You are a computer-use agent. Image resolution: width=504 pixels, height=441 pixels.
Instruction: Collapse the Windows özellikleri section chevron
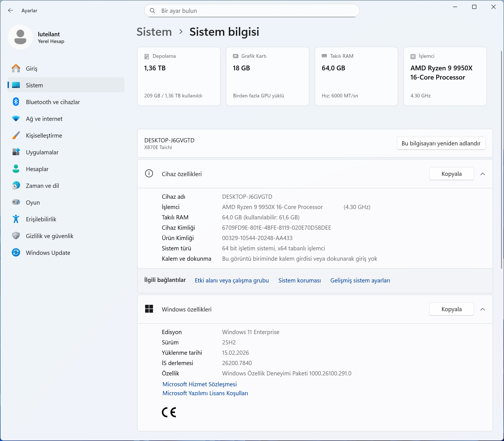click(483, 309)
